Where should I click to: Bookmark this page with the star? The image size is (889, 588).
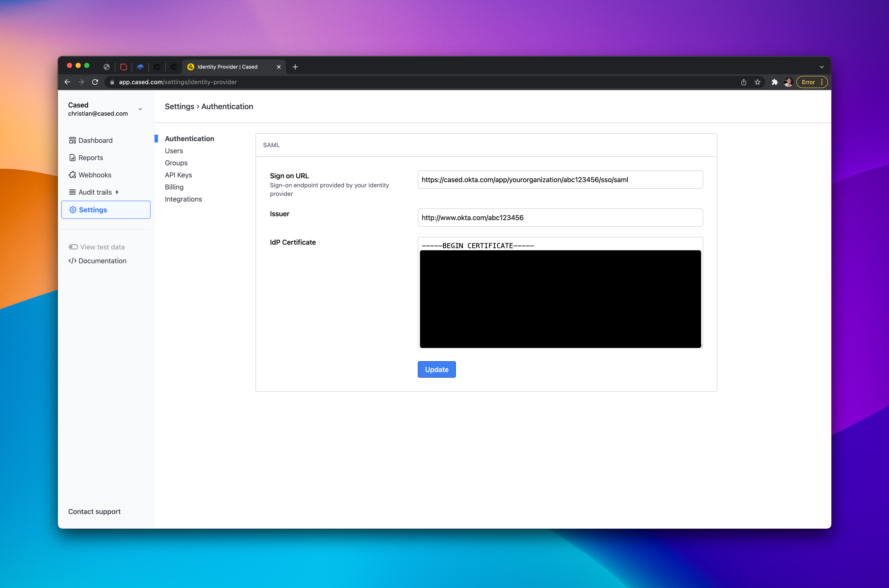pos(757,82)
